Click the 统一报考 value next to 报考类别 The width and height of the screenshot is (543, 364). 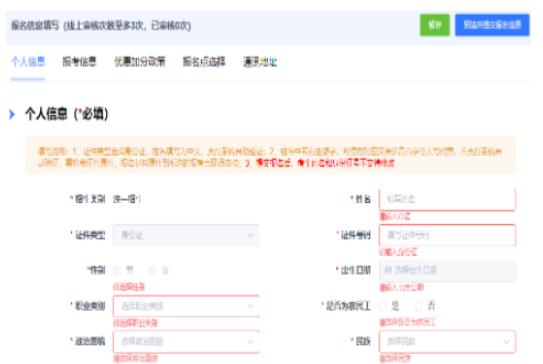pyautogui.click(x=127, y=199)
